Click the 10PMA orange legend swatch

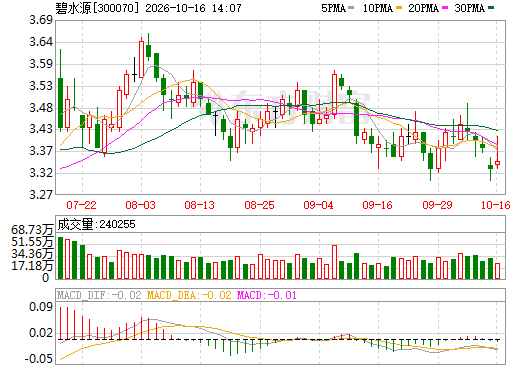(399, 8)
